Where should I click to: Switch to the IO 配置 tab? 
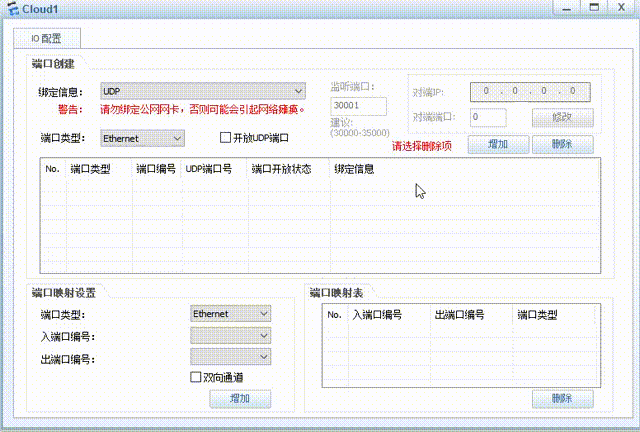(46, 39)
